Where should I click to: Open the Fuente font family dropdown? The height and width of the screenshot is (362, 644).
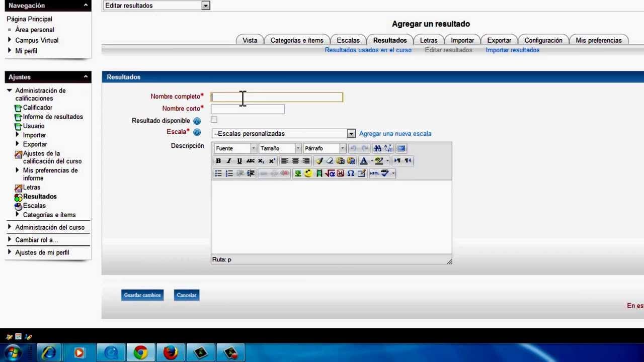[235, 148]
